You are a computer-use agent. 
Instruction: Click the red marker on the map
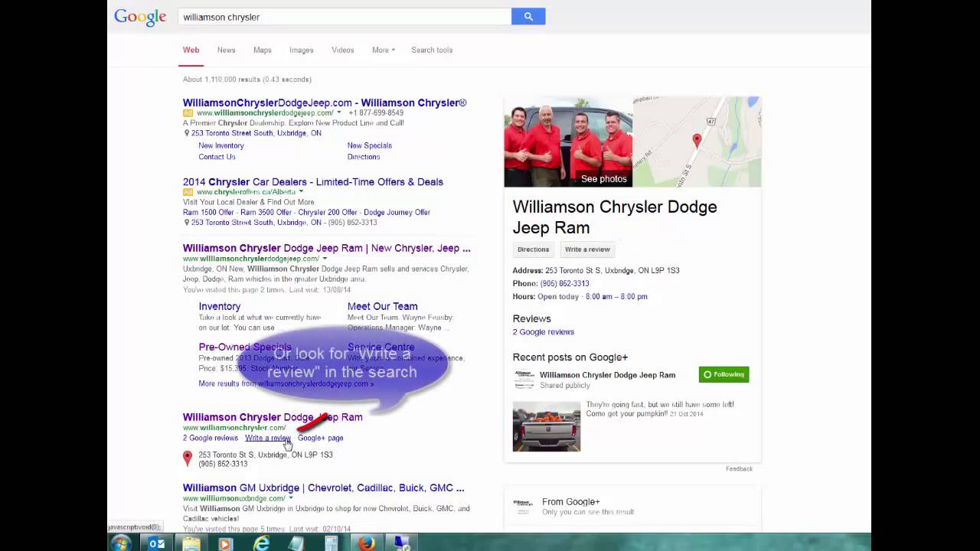click(x=697, y=140)
